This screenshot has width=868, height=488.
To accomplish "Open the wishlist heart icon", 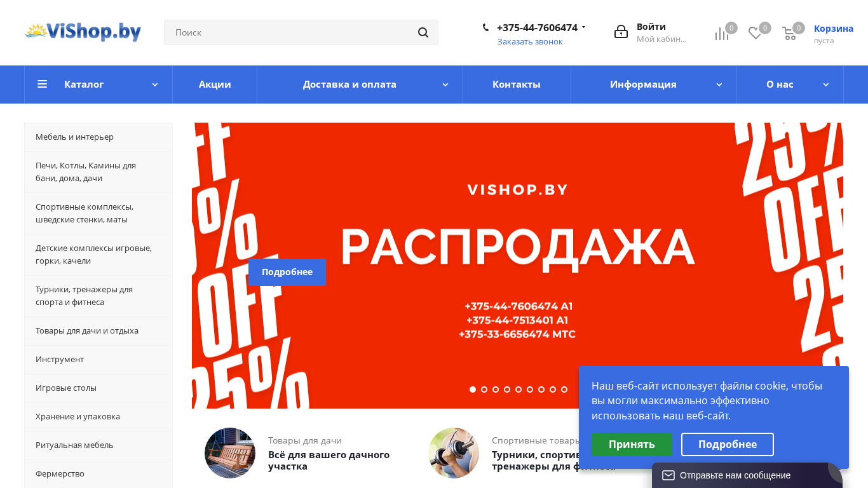I will pyautogui.click(x=755, y=33).
